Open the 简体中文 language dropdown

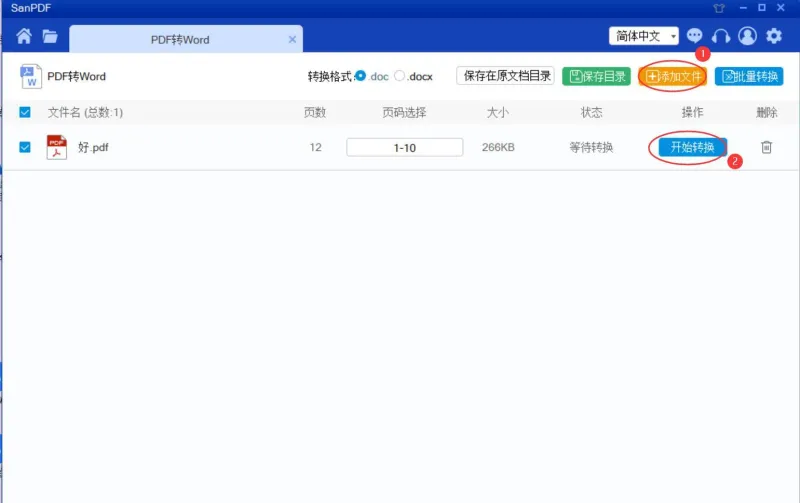643,36
